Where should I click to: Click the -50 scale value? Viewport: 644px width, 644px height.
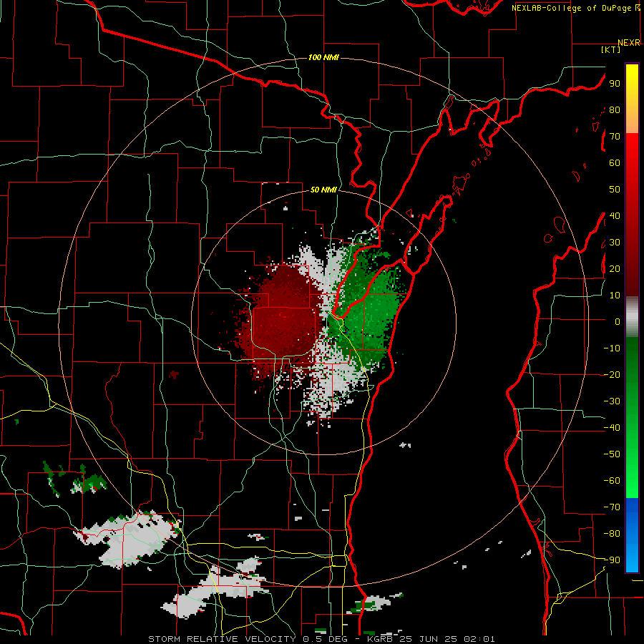pyautogui.click(x=612, y=454)
